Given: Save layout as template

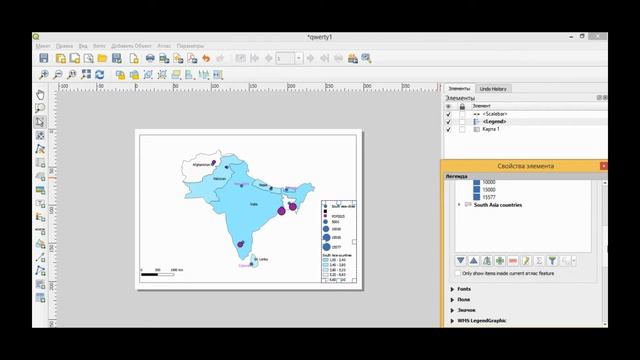Looking at the screenshot, I should pyautogui.click(x=117, y=58).
